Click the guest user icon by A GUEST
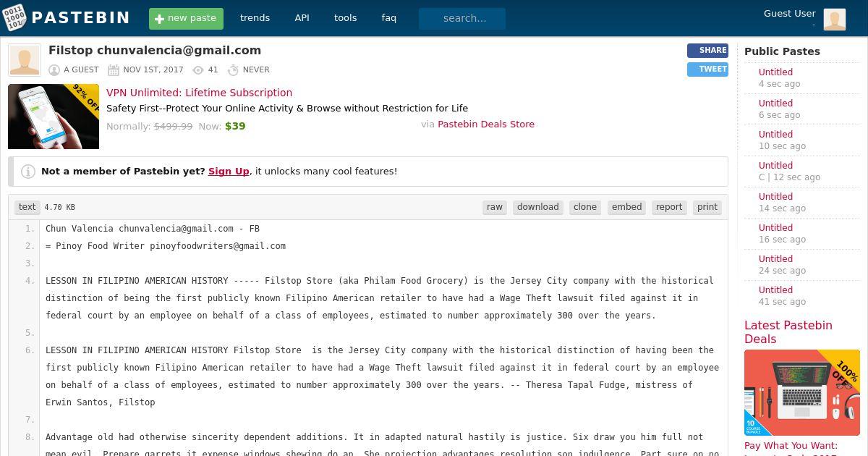868x456 pixels. coord(54,70)
